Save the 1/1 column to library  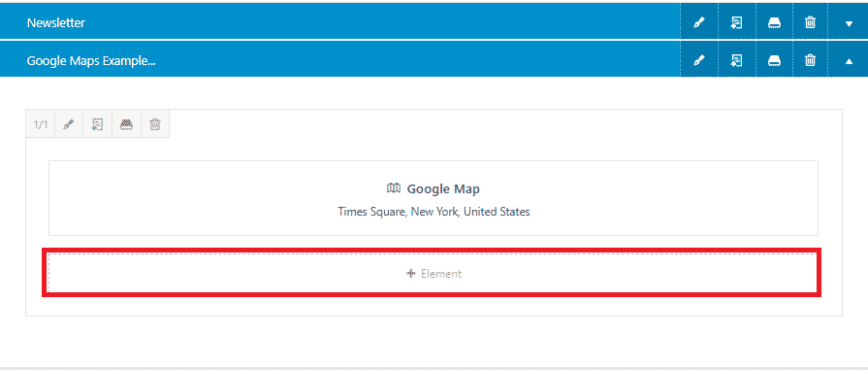point(126,124)
